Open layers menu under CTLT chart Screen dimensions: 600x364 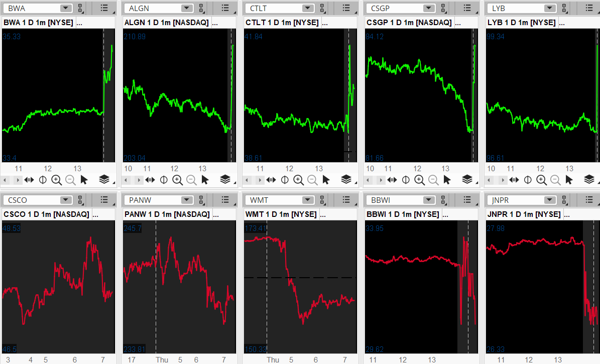(x=346, y=180)
